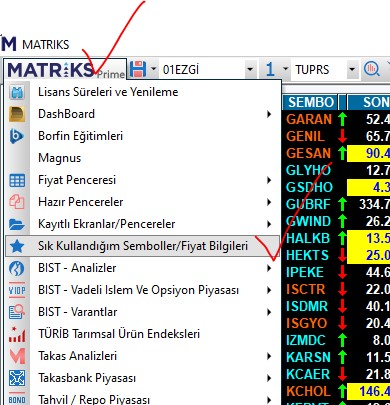Select the GENIL symbol row
The height and width of the screenshot is (405, 390).
point(336,136)
